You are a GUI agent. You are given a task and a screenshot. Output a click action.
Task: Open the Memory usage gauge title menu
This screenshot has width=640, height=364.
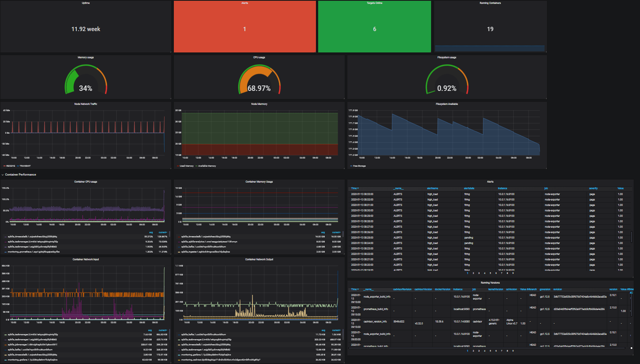point(86,57)
